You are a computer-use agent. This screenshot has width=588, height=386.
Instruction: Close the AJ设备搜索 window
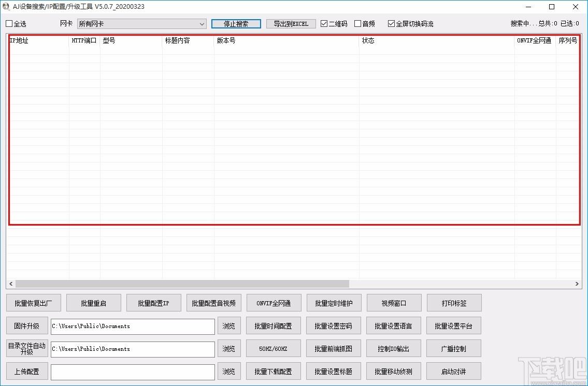(x=575, y=7)
